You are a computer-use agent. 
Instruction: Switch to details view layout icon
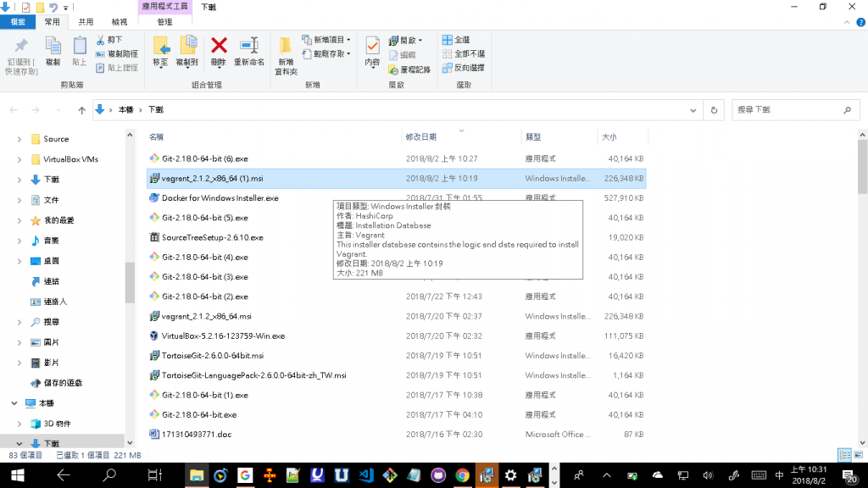point(845,455)
